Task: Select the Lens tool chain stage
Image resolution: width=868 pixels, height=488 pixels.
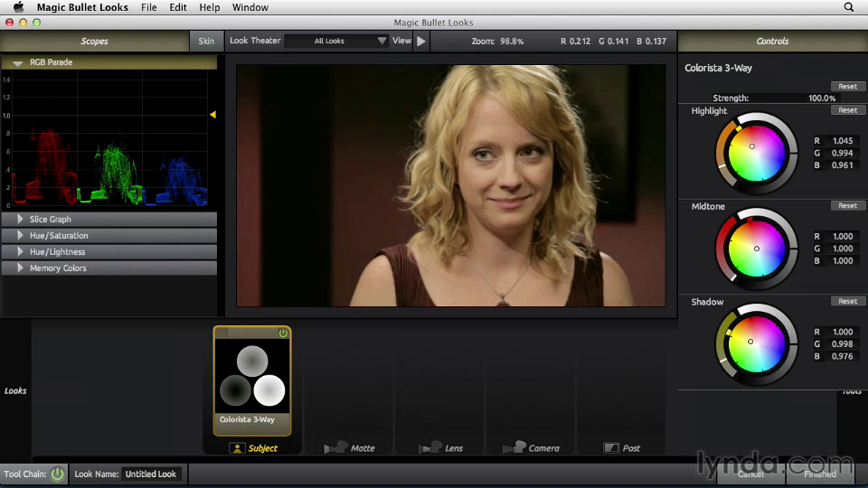Action: (x=440, y=447)
